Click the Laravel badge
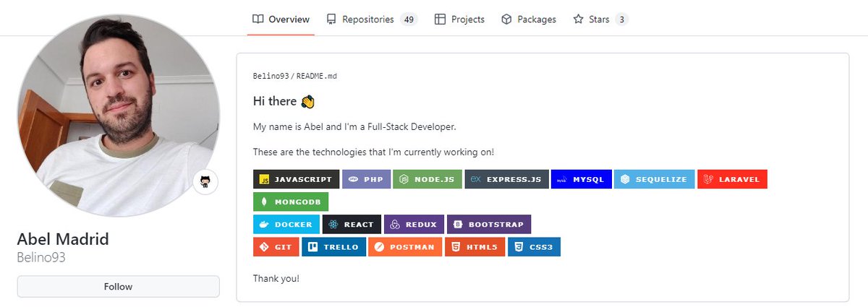The height and width of the screenshot is (307, 868). click(732, 179)
